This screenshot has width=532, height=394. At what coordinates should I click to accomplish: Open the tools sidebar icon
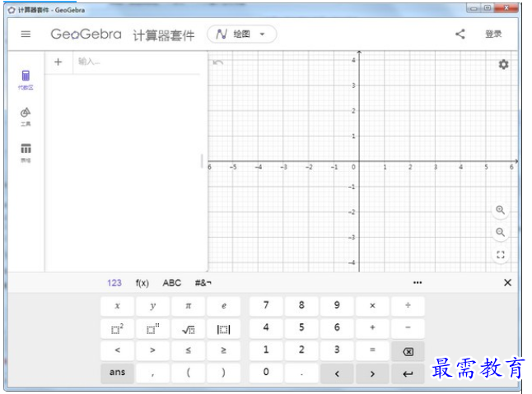(26, 117)
